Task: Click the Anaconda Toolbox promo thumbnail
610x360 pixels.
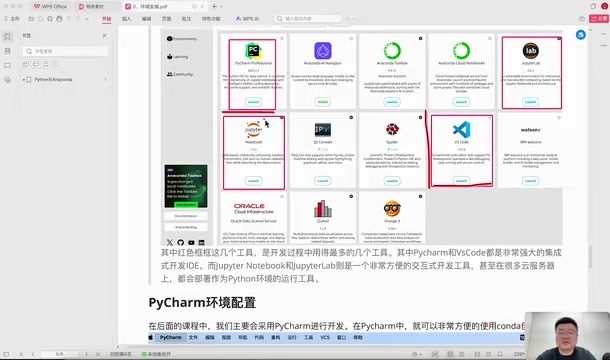Action: coord(186,186)
